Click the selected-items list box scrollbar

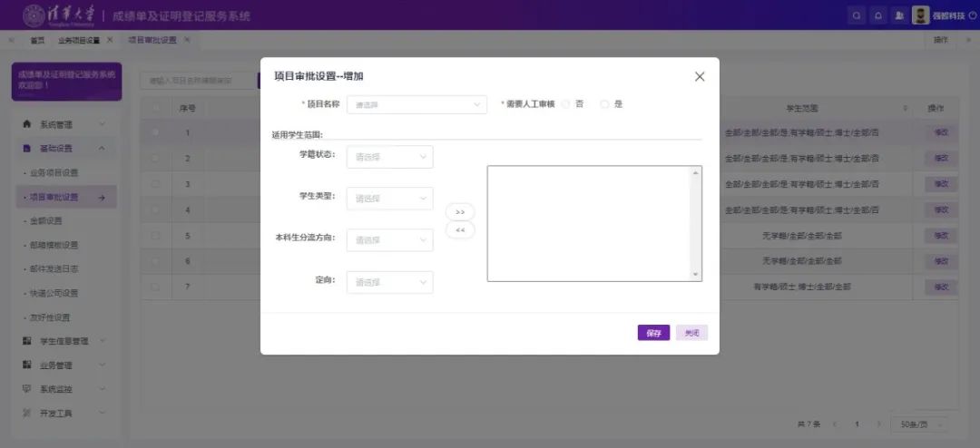(696, 223)
